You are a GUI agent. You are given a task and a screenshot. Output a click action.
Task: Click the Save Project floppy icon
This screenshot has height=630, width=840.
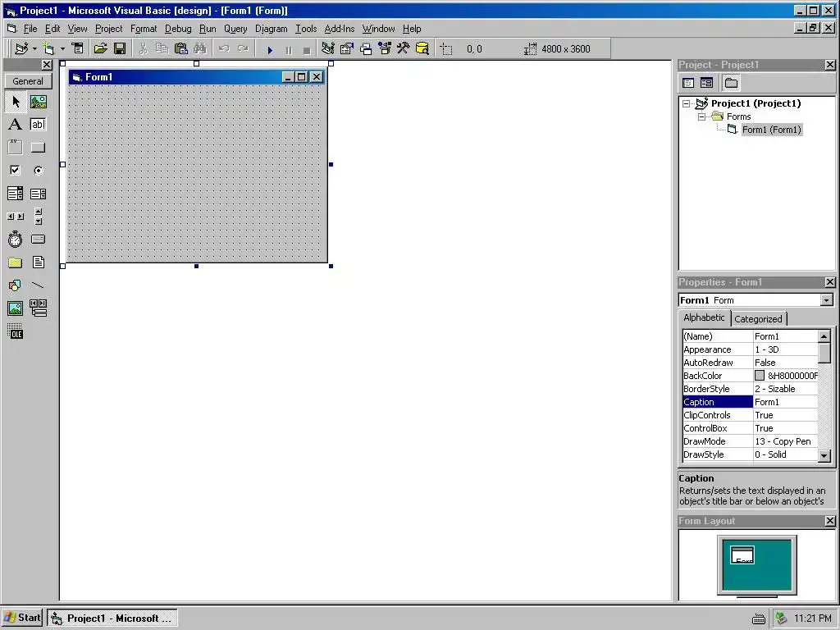click(x=120, y=48)
